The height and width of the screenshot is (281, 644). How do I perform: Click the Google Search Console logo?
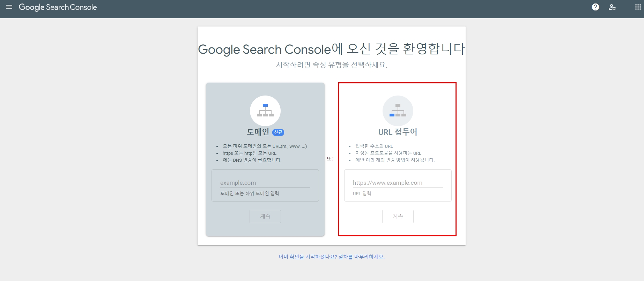(x=58, y=7)
